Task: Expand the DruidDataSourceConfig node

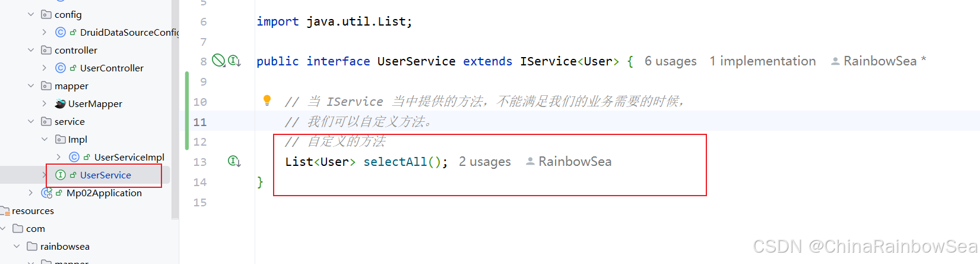Action: (45, 32)
